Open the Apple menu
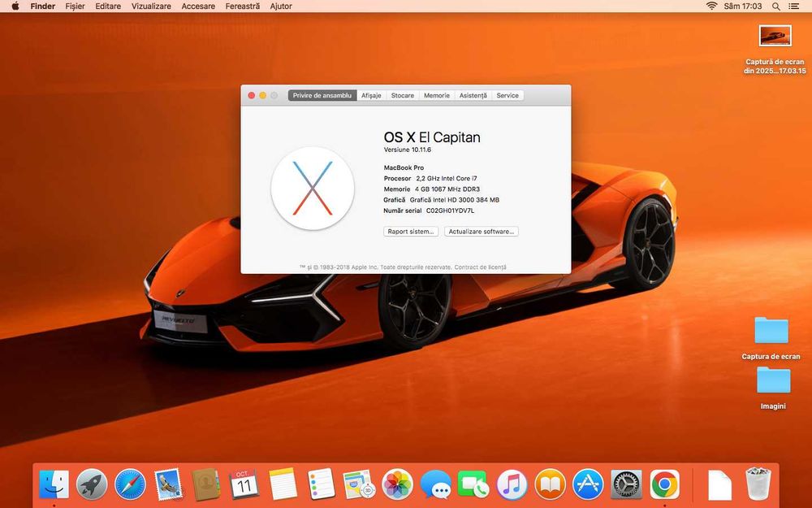Image resolution: width=812 pixels, height=508 pixels. coord(15,7)
